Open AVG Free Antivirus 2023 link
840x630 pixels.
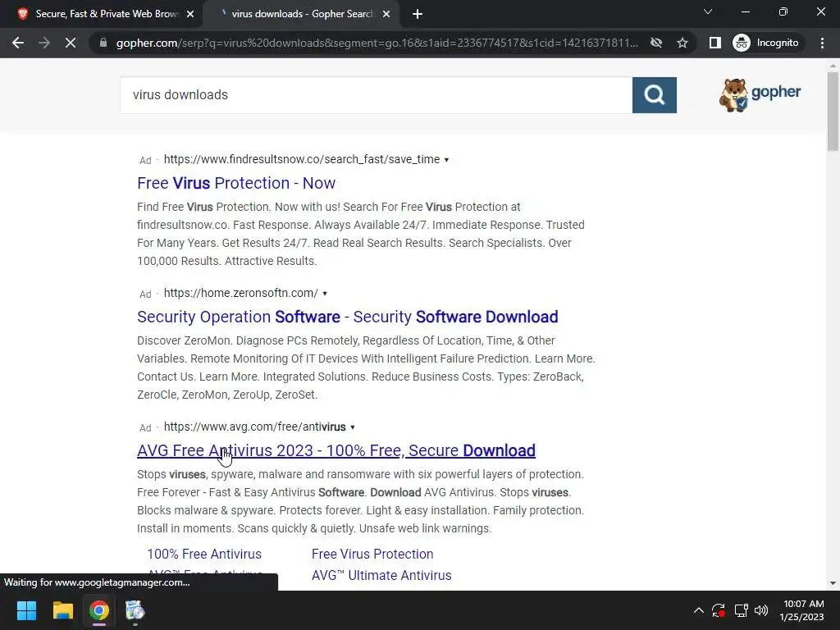coord(336,450)
